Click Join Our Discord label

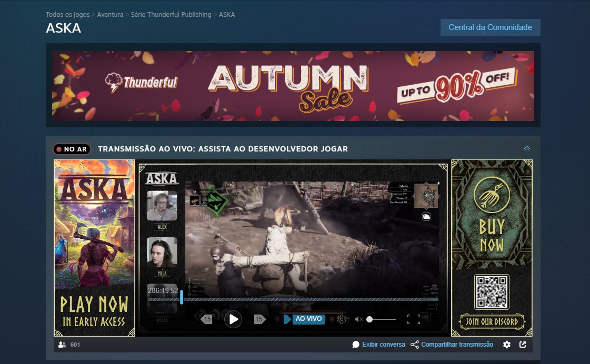tap(492, 322)
